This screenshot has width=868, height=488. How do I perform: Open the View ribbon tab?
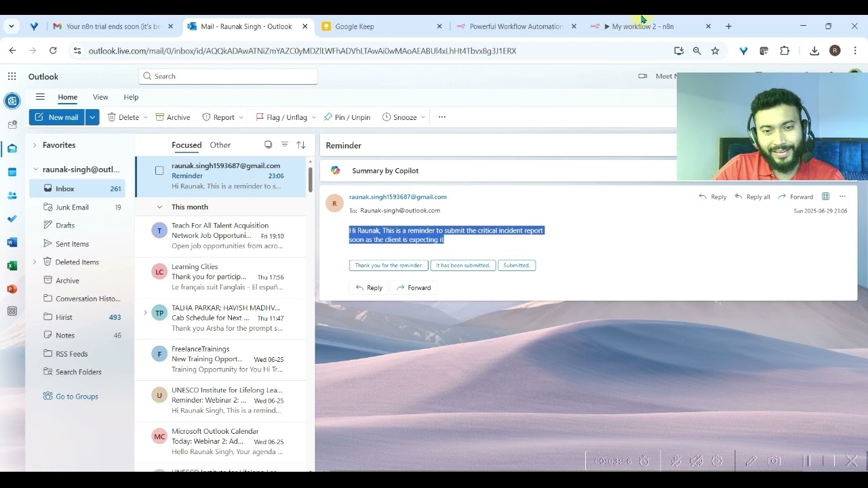(x=100, y=97)
